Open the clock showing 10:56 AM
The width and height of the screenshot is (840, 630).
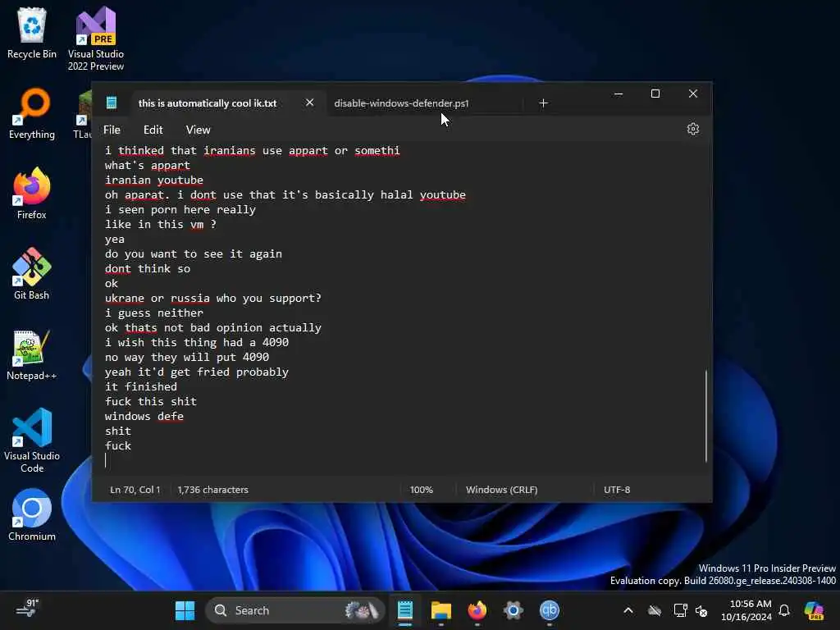click(746, 610)
